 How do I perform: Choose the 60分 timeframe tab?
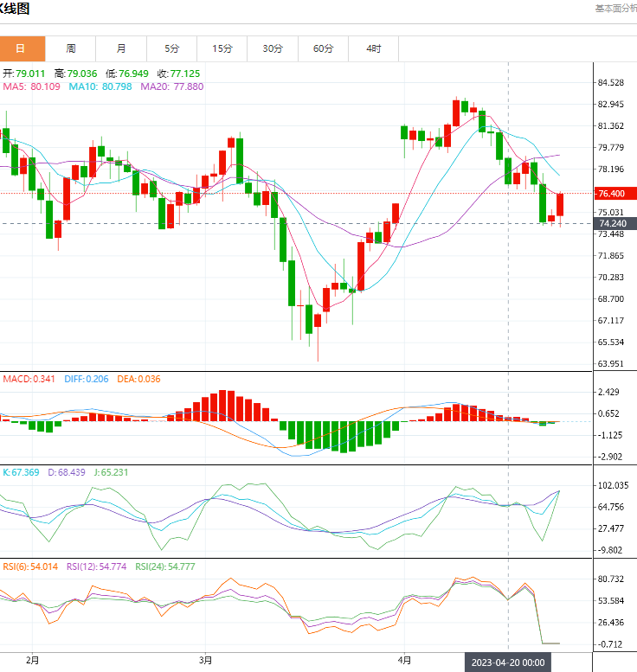click(x=323, y=48)
